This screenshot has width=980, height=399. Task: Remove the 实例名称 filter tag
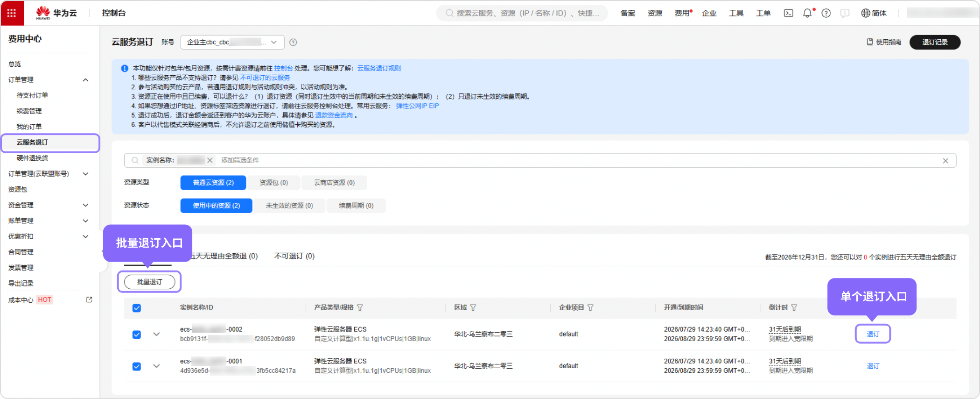pyautogui.click(x=210, y=160)
